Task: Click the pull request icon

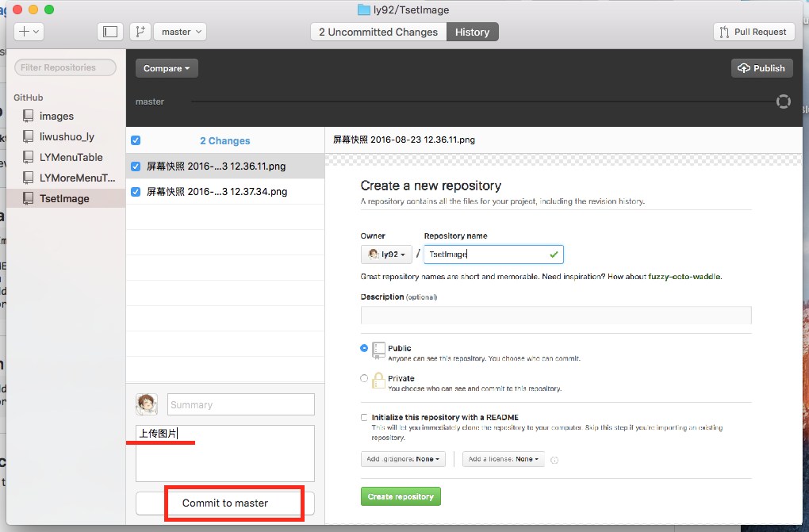Action: coord(724,32)
